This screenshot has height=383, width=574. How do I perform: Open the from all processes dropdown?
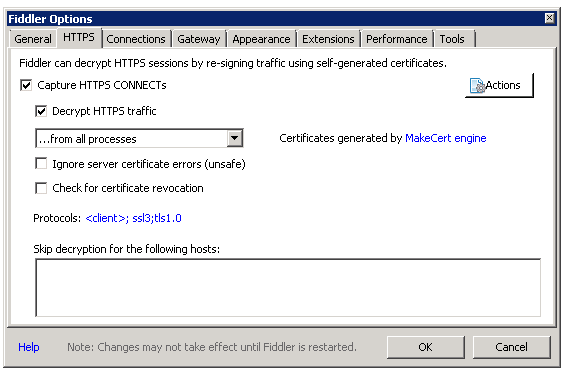click(x=234, y=138)
